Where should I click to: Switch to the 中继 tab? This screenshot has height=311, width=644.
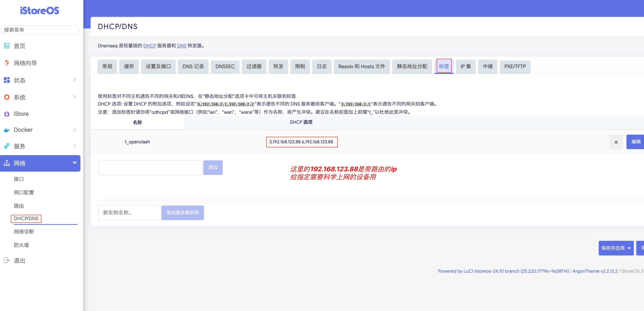(x=488, y=67)
